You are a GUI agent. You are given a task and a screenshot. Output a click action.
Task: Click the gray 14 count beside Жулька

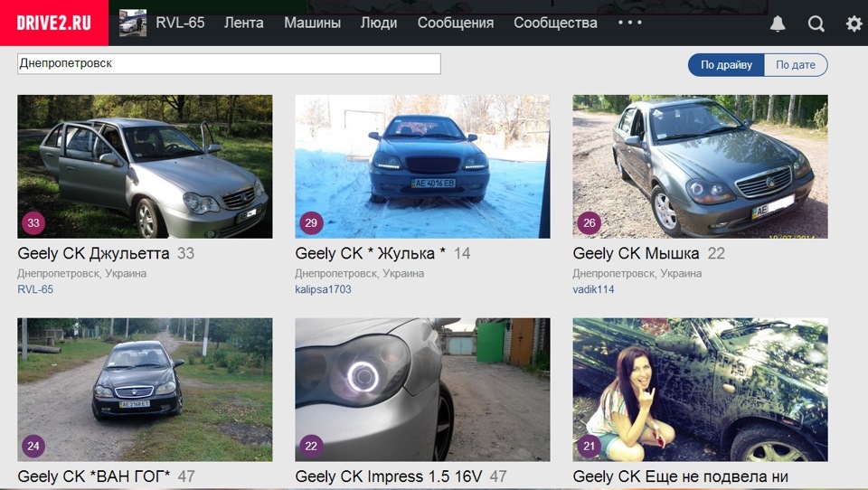pyautogui.click(x=462, y=253)
